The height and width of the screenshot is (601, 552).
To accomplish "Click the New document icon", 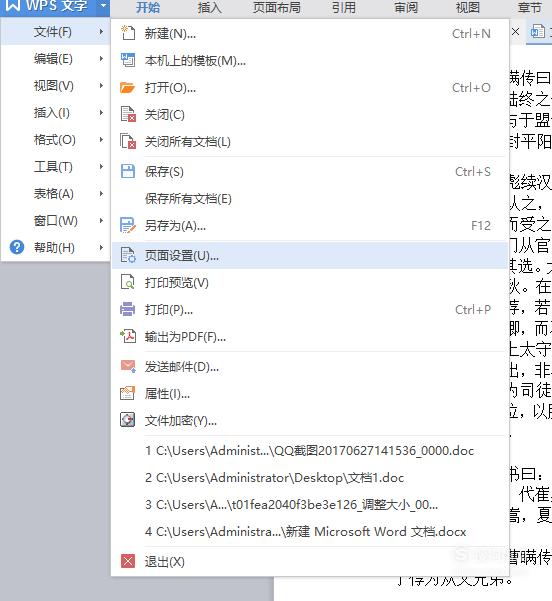I will click(x=128, y=33).
